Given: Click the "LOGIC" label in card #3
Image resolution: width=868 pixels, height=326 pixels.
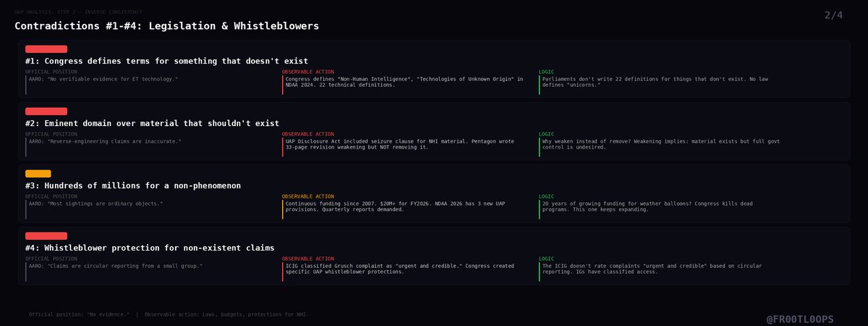Looking at the screenshot, I should coord(548,196).
